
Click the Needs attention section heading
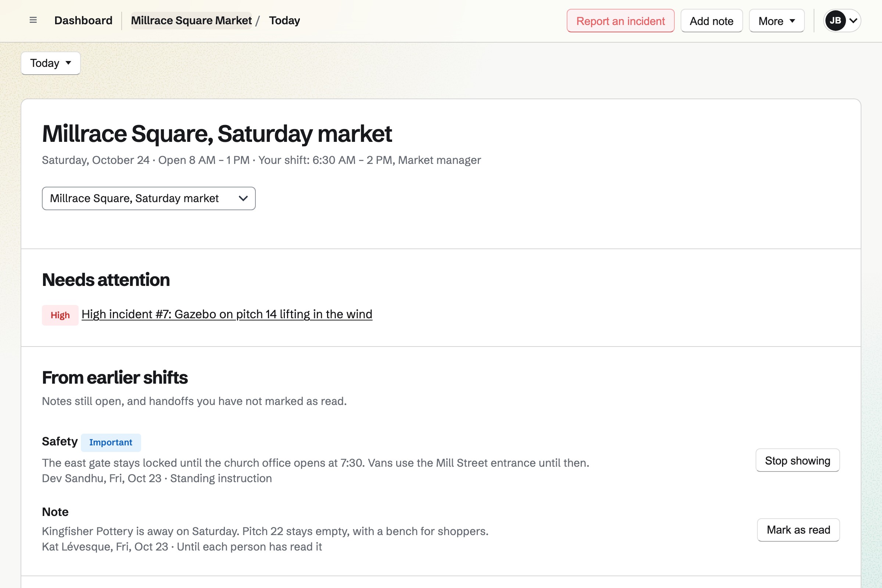[106, 280]
